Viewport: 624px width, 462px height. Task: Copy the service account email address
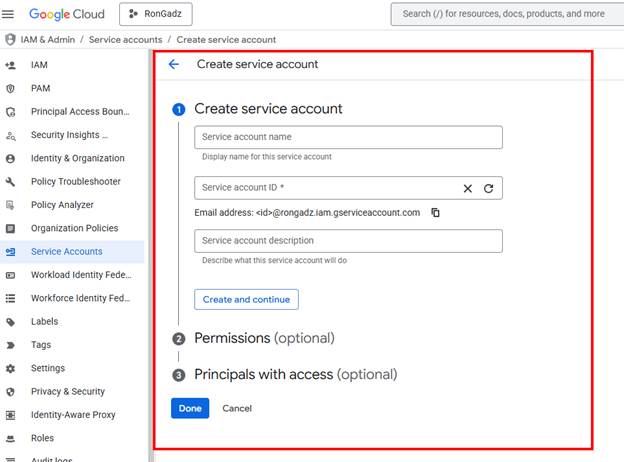click(x=435, y=213)
